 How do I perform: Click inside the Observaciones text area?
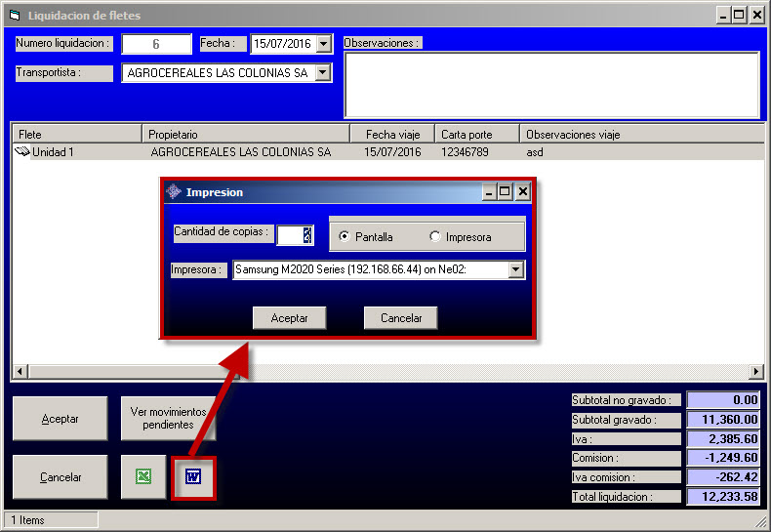pos(551,85)
